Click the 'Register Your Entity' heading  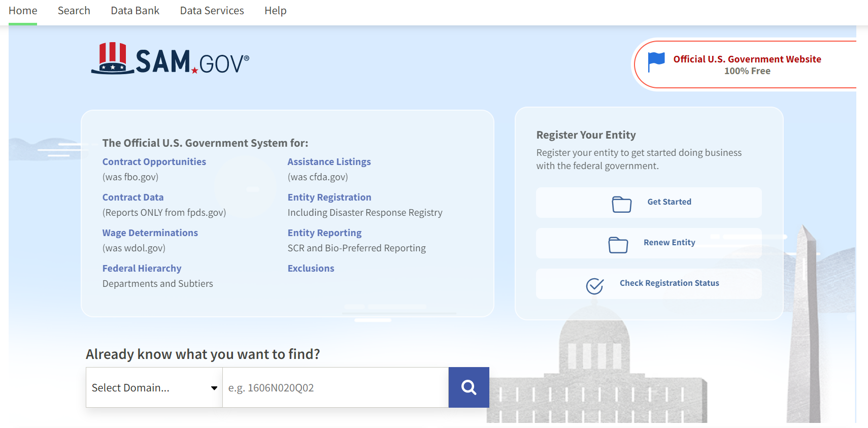click(x=586, y=135)
